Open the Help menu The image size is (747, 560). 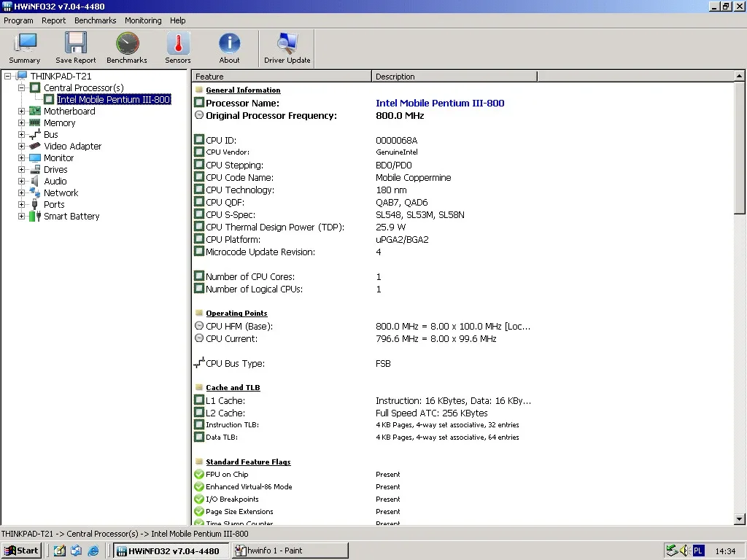pos(178,20)
